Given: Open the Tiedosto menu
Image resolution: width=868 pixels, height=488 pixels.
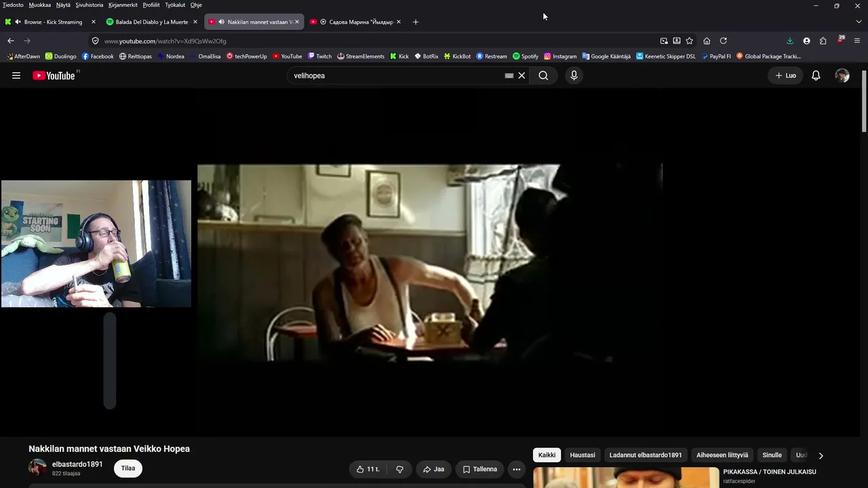Looking at the screenshot, I should (x=13, y=5).
